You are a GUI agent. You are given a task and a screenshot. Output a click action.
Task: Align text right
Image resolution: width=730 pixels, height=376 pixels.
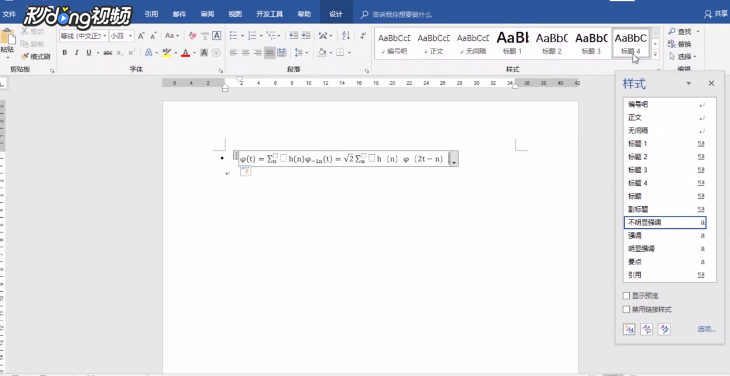(x=257, y=53)
